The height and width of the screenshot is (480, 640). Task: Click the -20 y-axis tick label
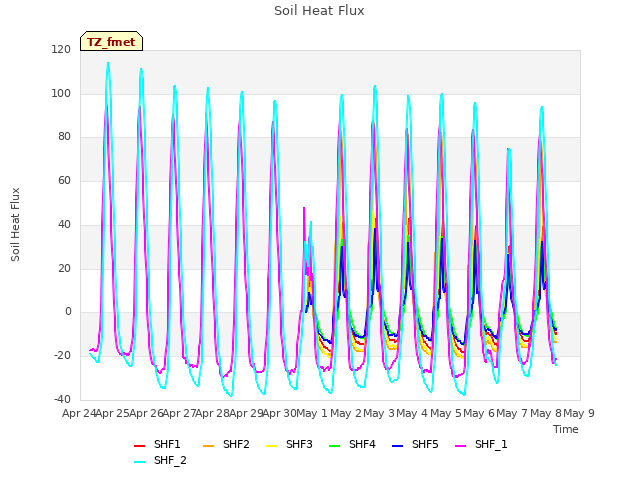coord(62,356)
